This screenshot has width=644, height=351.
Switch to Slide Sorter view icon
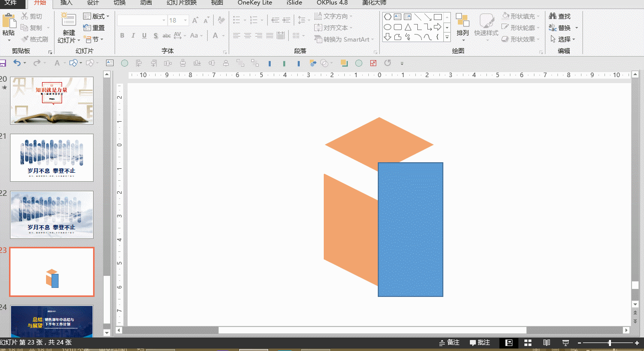click(x=527, y=342)
